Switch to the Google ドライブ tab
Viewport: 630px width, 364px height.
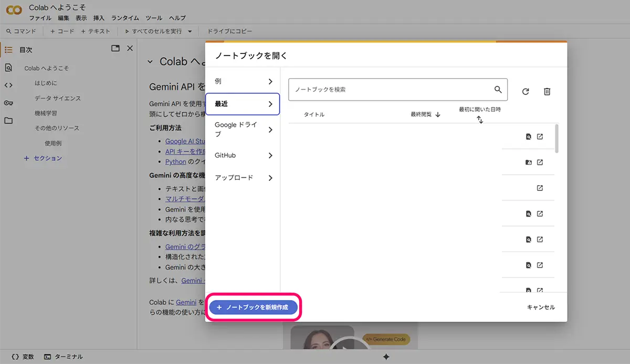243,130
